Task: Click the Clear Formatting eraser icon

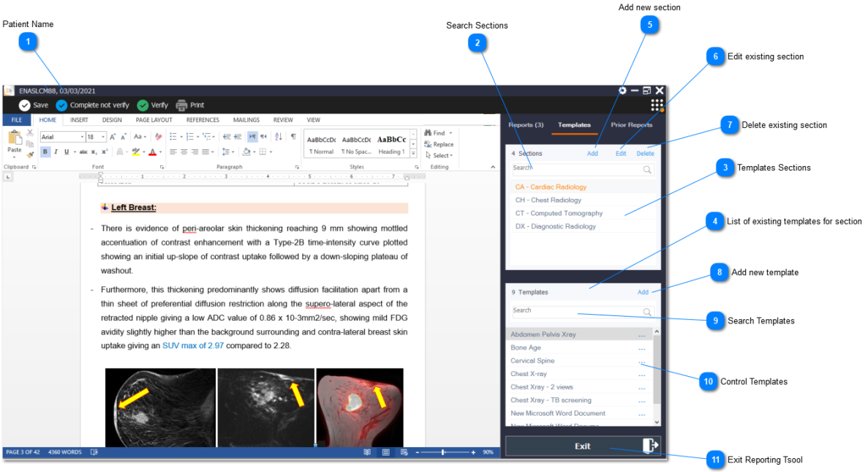Action: [x=158, y=137]
